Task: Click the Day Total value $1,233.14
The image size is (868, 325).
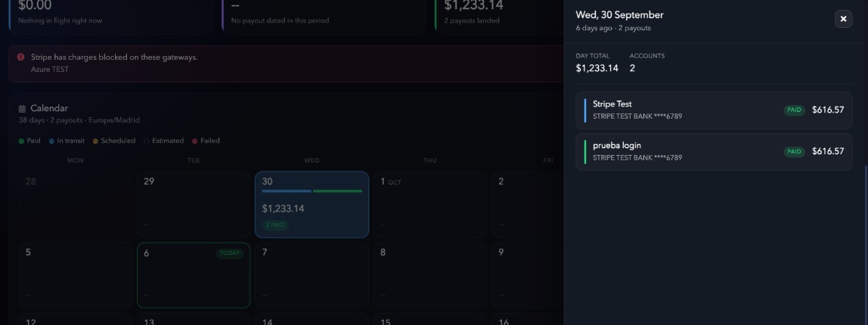Action: (x=597, y=68)
